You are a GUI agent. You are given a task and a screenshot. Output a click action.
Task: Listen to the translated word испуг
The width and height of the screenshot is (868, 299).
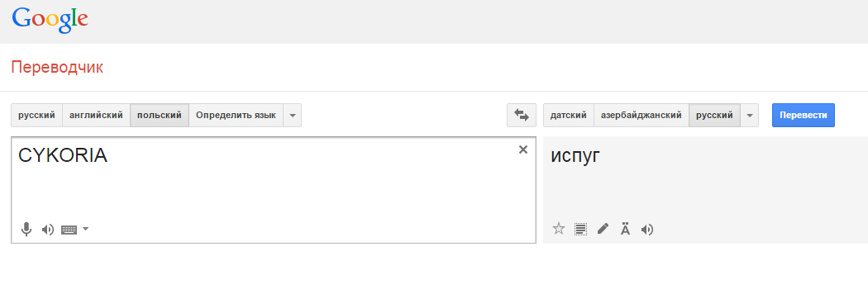[647, 229]
